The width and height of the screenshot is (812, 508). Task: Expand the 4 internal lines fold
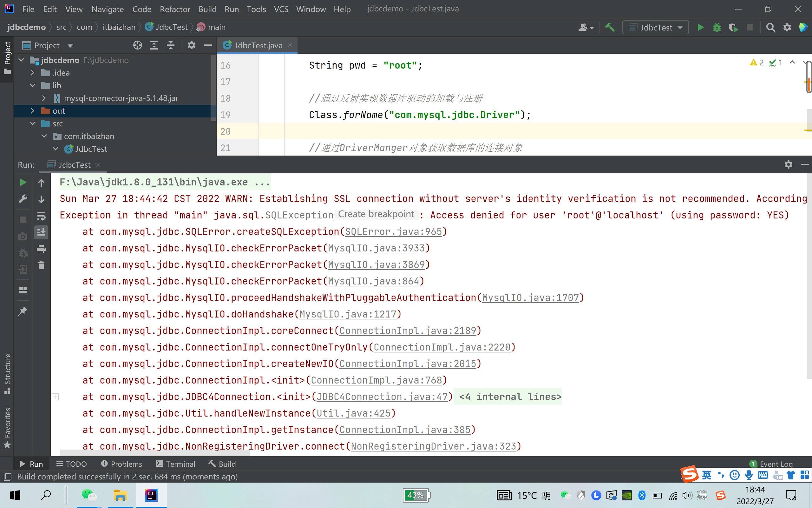[56, 397]
